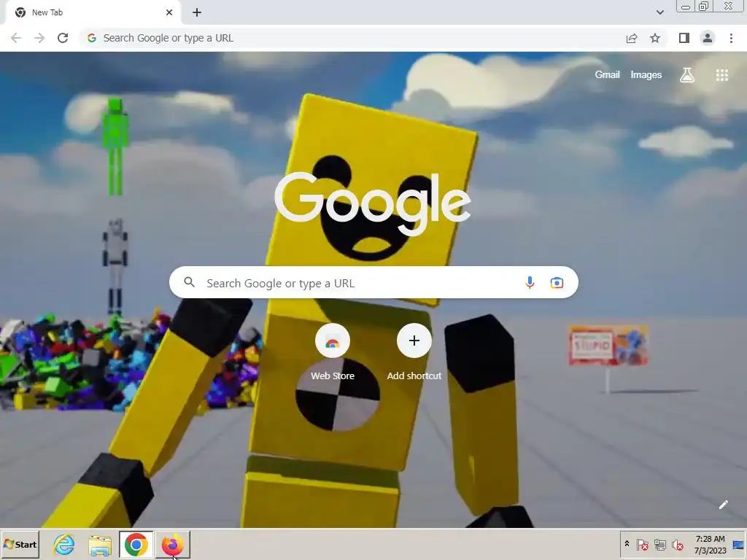Viewport: 747px width, 560px height.
Task: Launch Firefox from the taskbar
Action: (x=172, y=544)
